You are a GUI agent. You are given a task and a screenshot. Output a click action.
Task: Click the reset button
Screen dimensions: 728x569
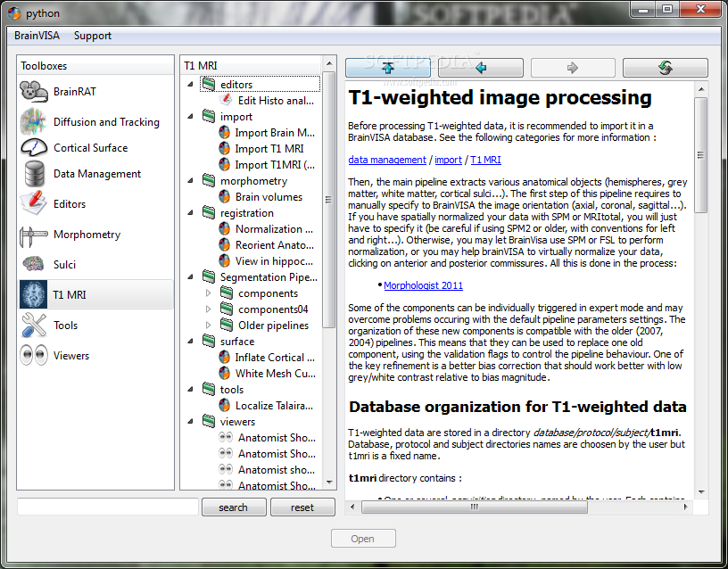click(302, 507)
